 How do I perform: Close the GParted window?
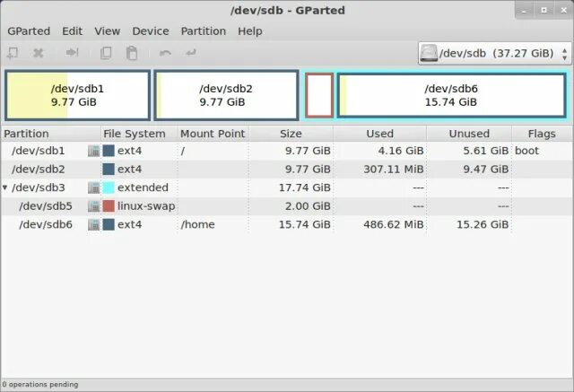(x=564, y=10)
